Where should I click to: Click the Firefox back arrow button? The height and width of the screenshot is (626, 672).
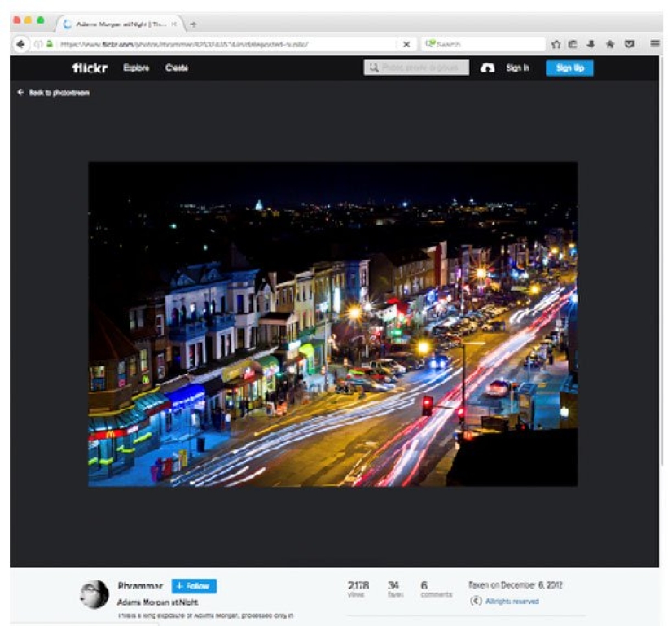point(20,44)
